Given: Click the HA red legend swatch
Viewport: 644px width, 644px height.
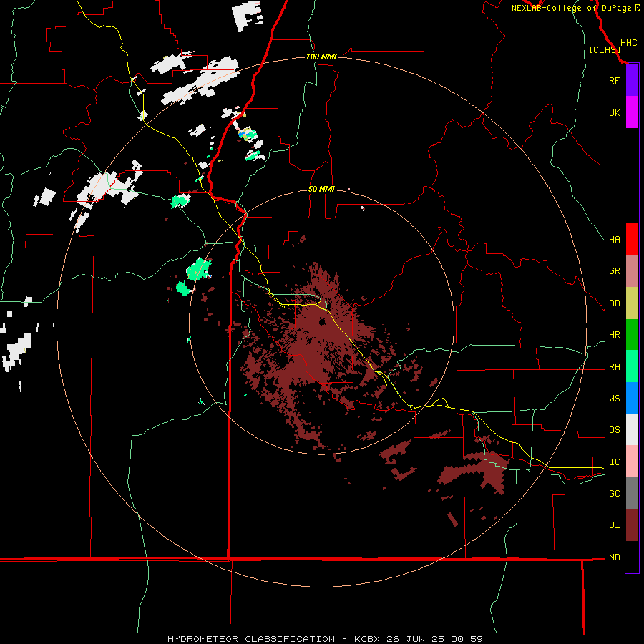Looking at the screenshot, I should point(632,239).
